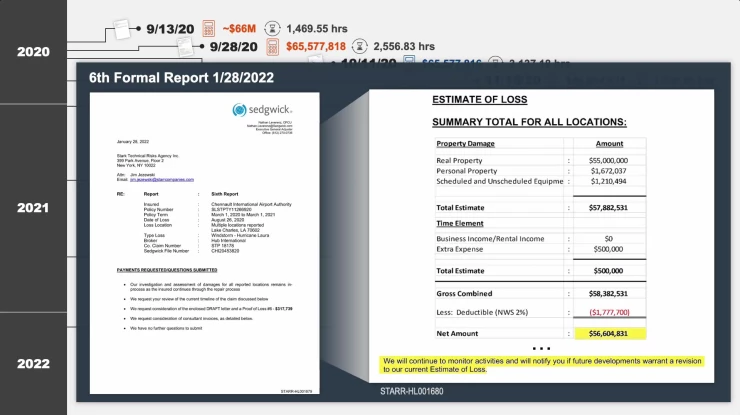Click the calculator icon next to ~$66M
The width and height of the screenshot is (740, 415).
click(209, 27)
